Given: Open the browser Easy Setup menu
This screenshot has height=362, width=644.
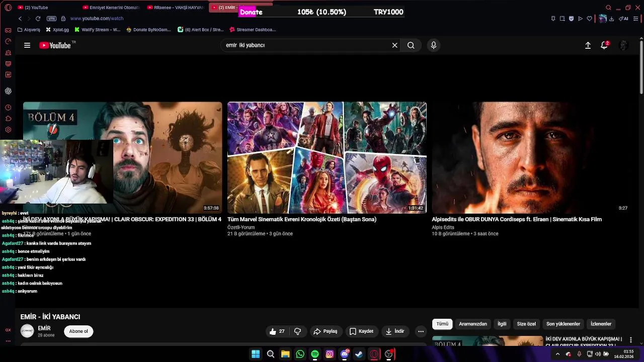Looking at the screenshot, I should (x=636, y=19).
